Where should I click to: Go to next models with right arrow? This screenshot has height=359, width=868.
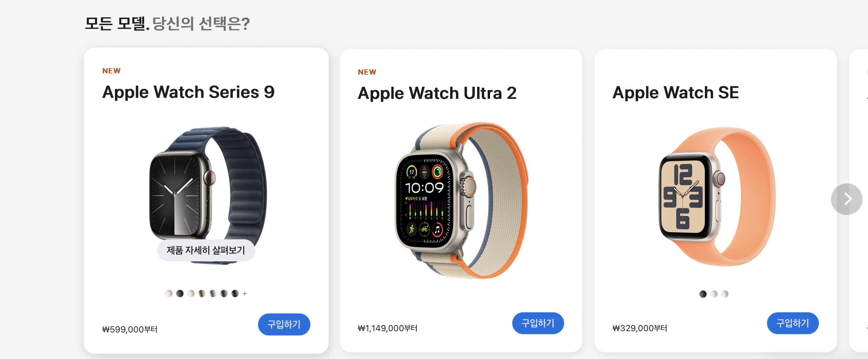click(x=846, y=199)
